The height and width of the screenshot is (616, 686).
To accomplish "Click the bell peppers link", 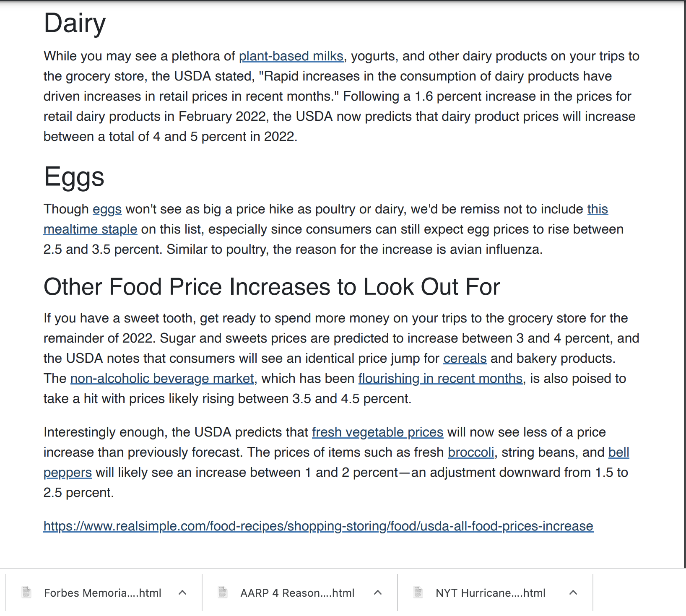I will (x=68, y=472).
